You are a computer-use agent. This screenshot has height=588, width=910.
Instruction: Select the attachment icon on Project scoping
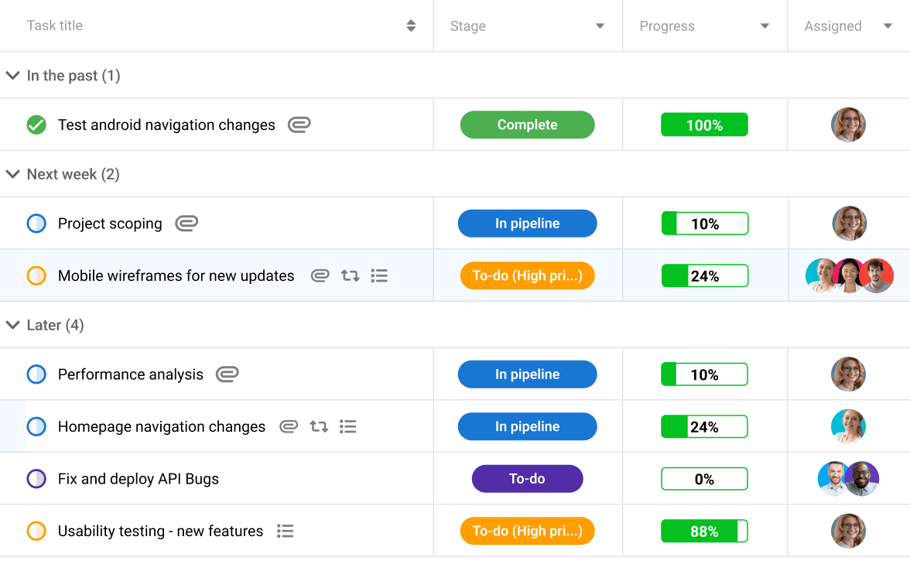tap(186, 223)
